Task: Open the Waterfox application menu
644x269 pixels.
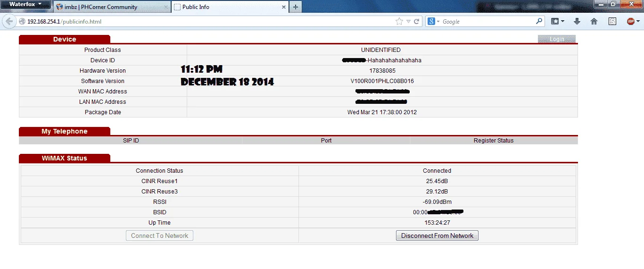Action: 25,4
